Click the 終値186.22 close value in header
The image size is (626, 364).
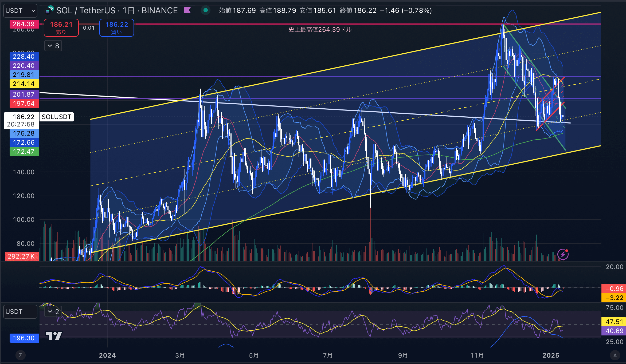(x=358, y=10)
